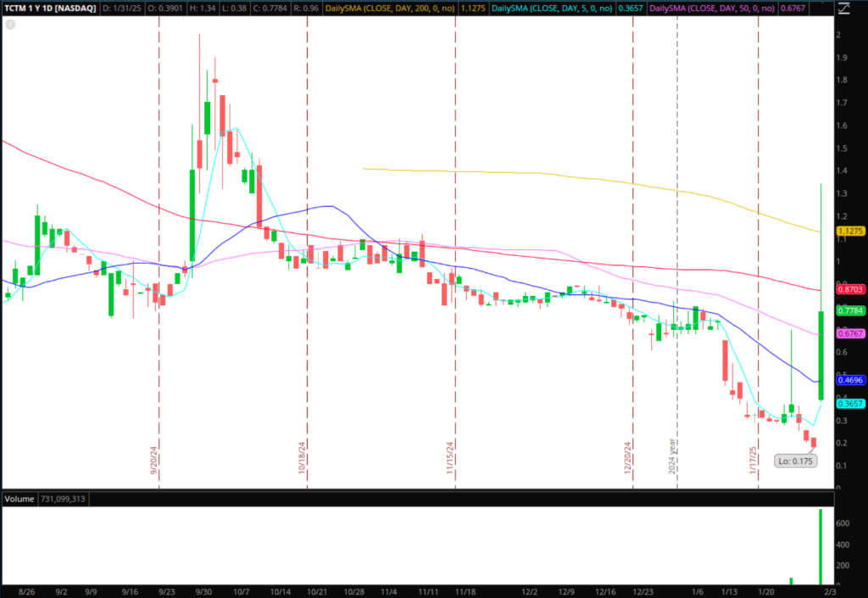
Task: Click the large green candle on 1/31/25
Action: coord(821,355)
